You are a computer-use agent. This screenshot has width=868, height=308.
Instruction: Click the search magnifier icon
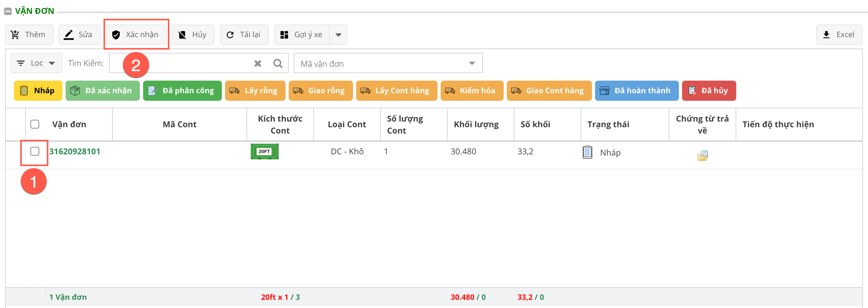coord(278,63)
